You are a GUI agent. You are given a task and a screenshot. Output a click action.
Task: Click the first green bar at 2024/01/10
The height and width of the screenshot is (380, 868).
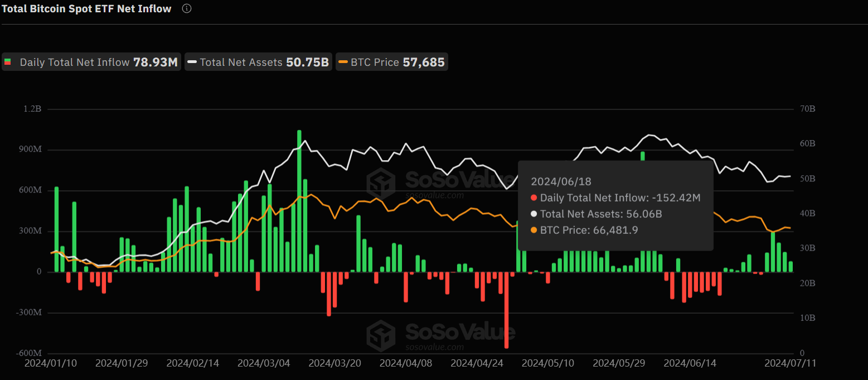[56, 229]
